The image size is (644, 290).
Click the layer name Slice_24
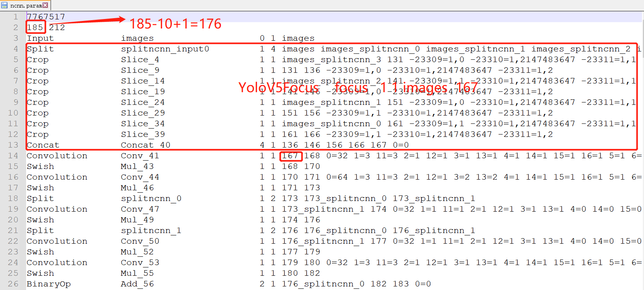tap(143, 102)
